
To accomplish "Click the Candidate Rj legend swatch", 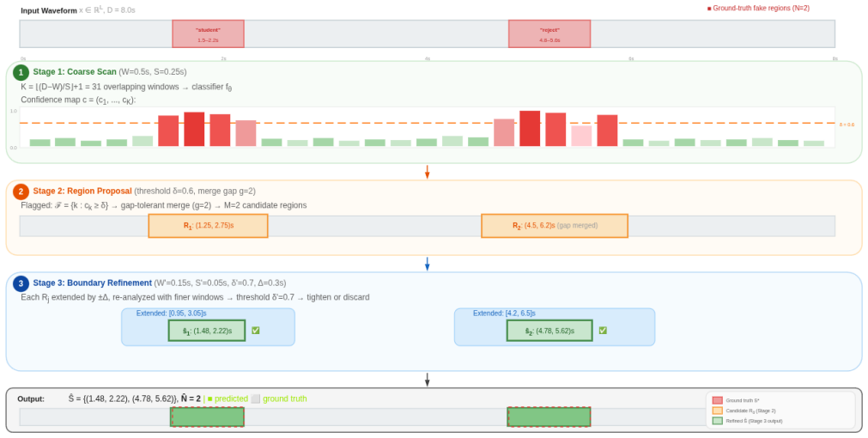I will point(718,411).
